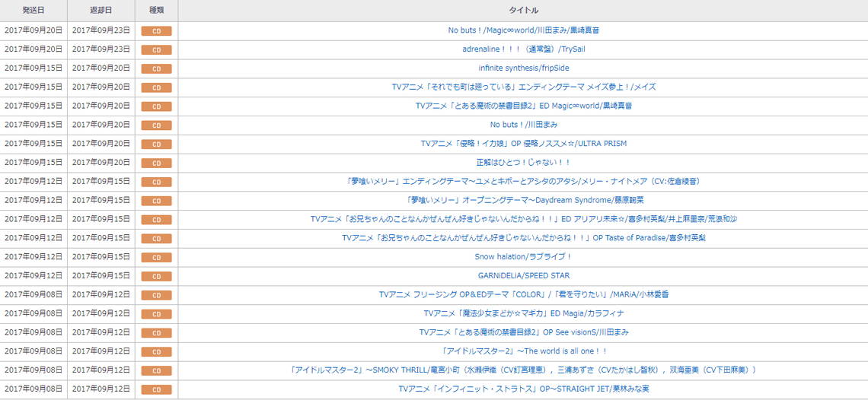
Task: Select the 2017年09月12日 return date in the カラフィナ row
Action: coord(101,313)
